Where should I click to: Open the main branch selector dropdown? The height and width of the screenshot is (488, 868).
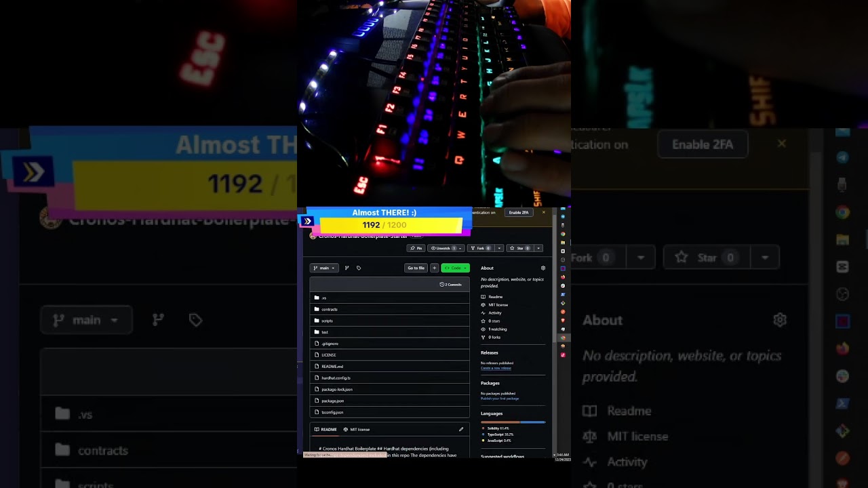[324, 268]
